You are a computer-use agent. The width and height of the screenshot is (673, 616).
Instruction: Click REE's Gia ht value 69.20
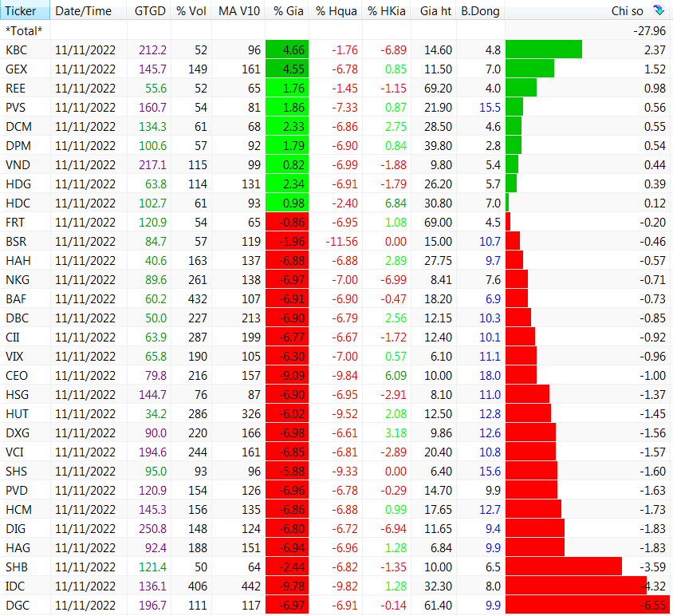(x=438, y=89)
